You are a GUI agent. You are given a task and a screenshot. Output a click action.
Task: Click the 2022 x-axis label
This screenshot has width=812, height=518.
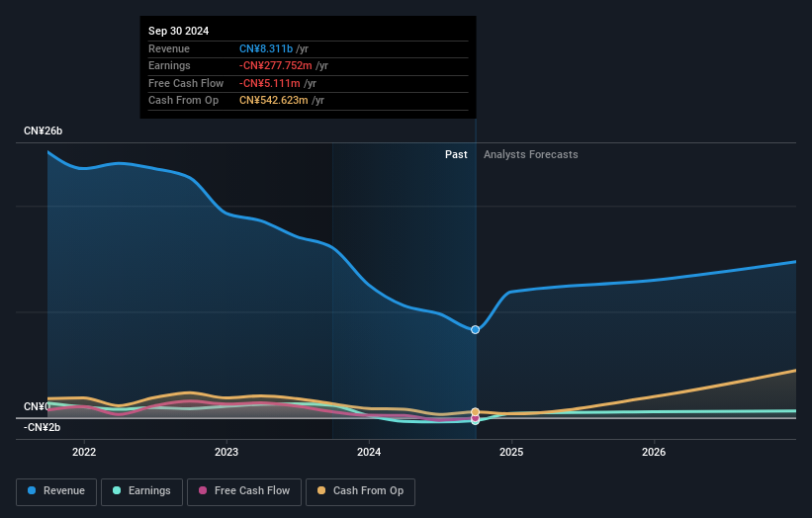[x=84, y=453]
